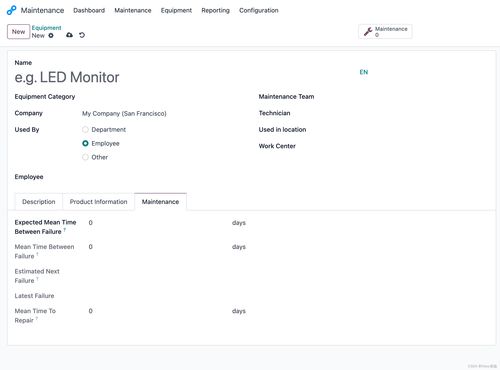Open the Equipment Category dropdown field
This screenshot has height=370, width=500.
coord(163,97)
